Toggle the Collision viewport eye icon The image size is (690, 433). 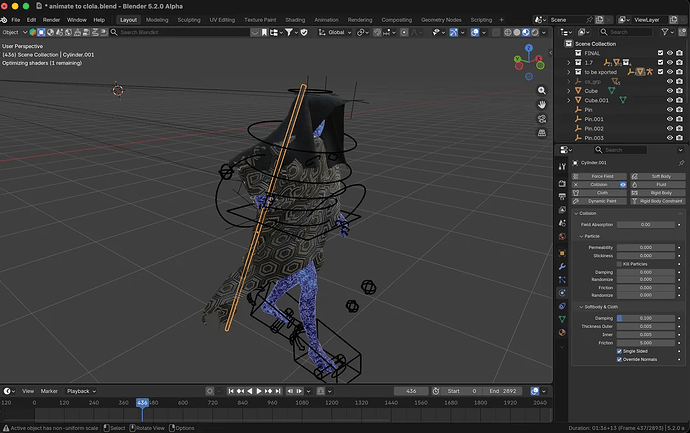tap(623, 185)
